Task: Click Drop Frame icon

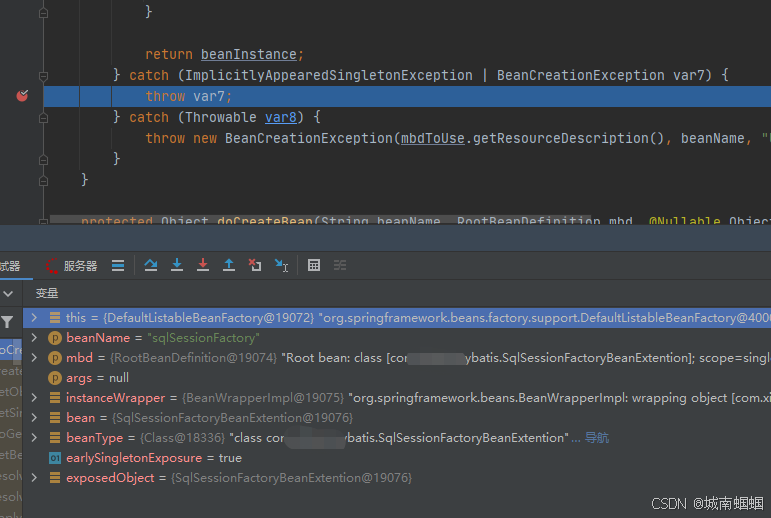Action: pyautogui.click(x=255, y=266)
